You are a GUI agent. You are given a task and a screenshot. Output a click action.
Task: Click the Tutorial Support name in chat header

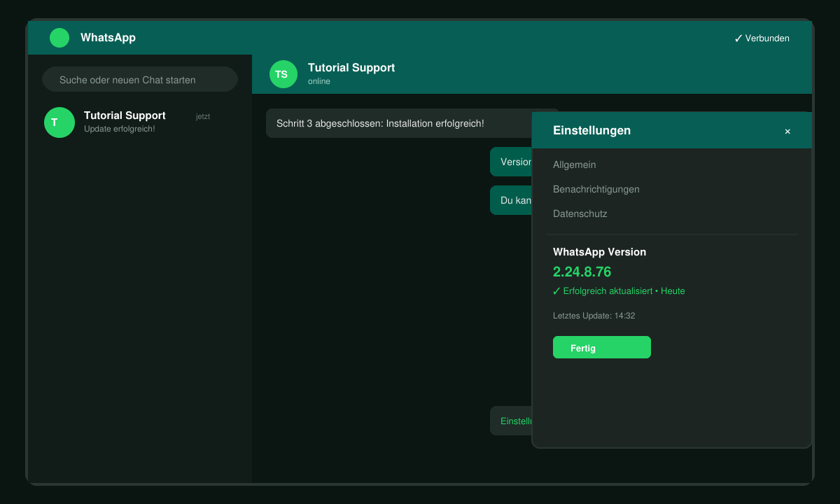click(x=351, y=67)
